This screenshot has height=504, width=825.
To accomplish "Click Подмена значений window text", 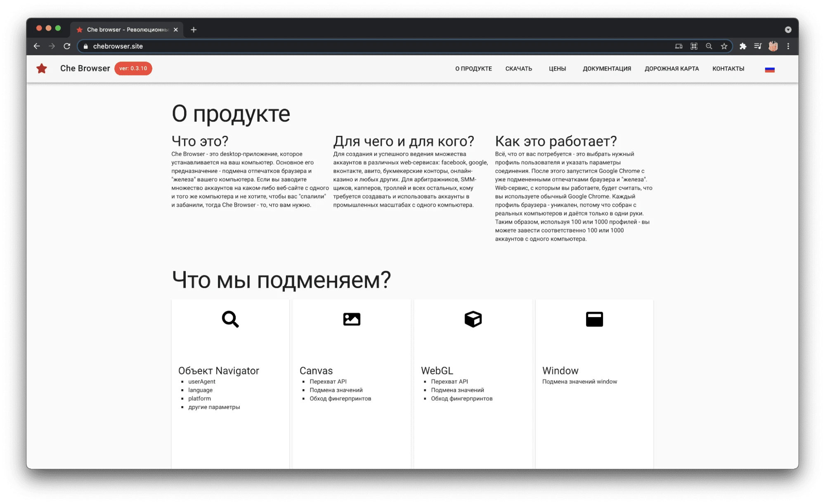I will pyautogui.click(x=579, y=382).
